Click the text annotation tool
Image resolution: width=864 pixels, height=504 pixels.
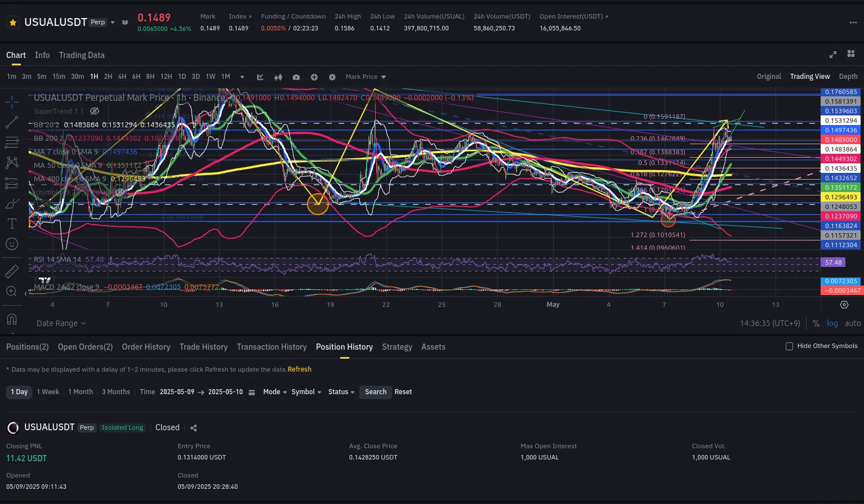click(11, 224)
